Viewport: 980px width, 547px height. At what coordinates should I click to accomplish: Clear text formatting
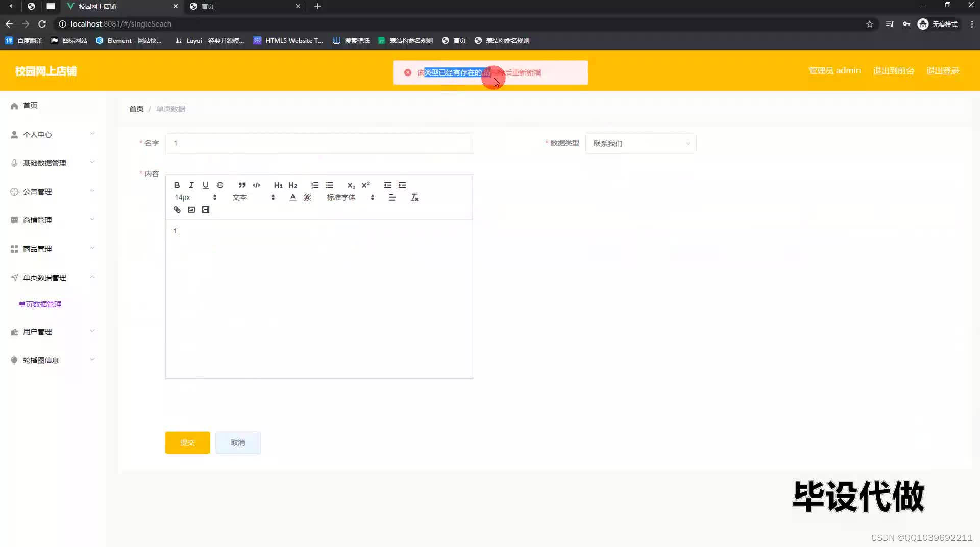pyautogui.click(x=414, y=197)
